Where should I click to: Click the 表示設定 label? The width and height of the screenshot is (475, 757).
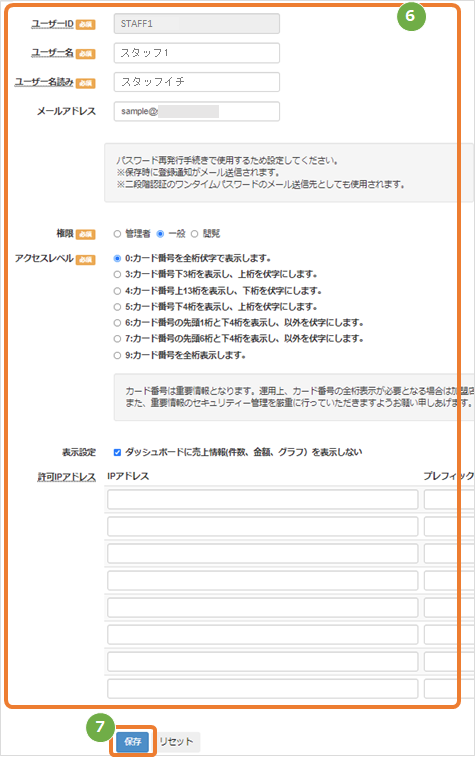pos(79,452)
